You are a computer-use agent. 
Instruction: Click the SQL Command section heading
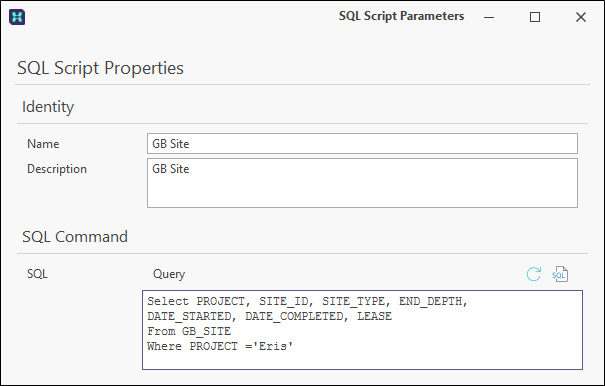click(75, 237)
